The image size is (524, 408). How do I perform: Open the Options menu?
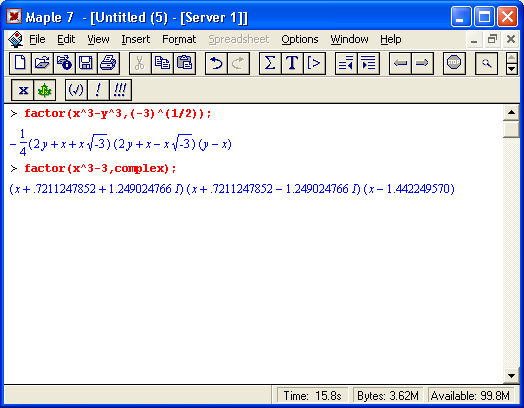point(300,39)
